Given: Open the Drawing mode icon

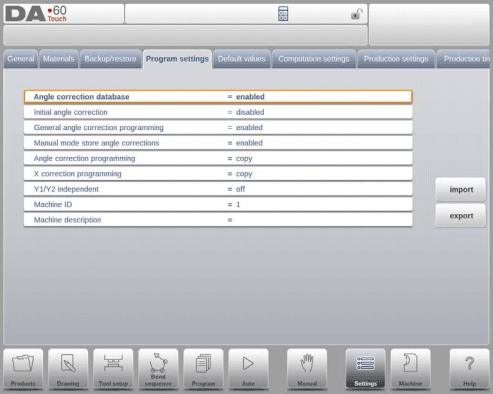Looking at the screenshot, I should coord(68,369).
